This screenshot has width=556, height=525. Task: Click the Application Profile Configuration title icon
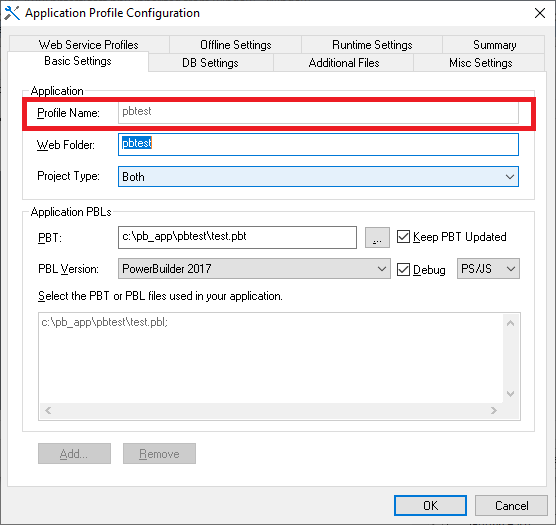point(12,13)
